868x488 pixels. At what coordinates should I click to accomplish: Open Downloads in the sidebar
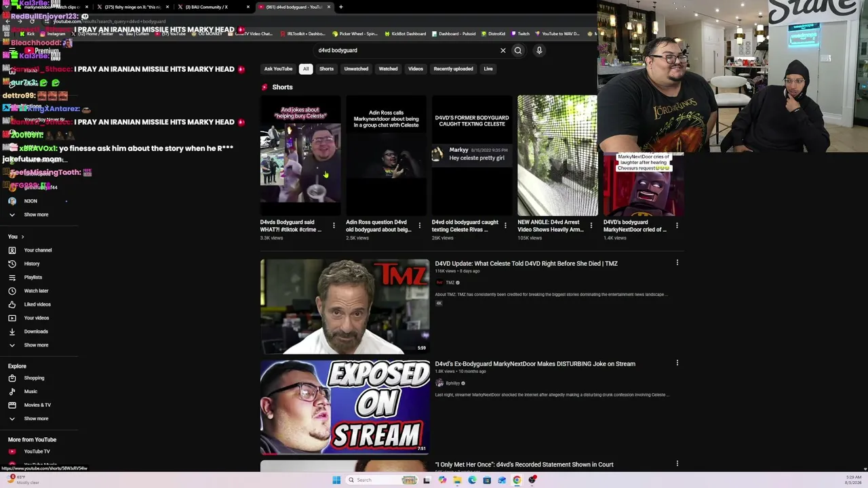click(36, 331)
